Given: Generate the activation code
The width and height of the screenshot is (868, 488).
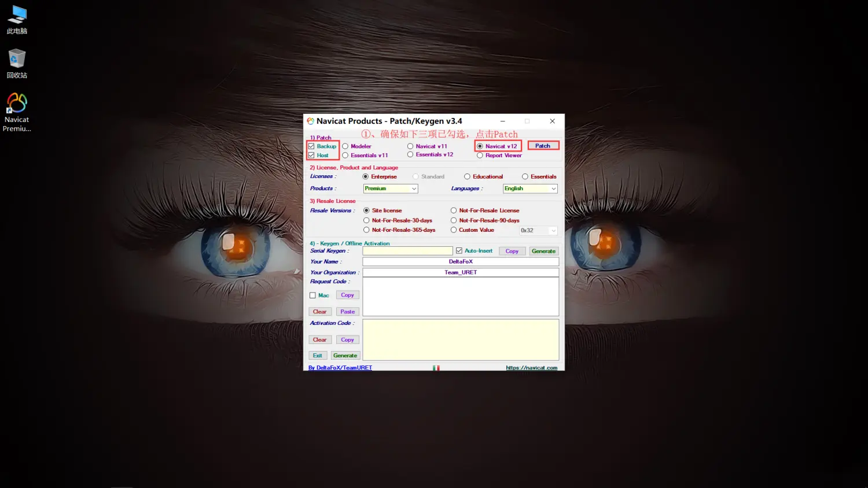Looking at the screenshot, I should click(345, 356).
